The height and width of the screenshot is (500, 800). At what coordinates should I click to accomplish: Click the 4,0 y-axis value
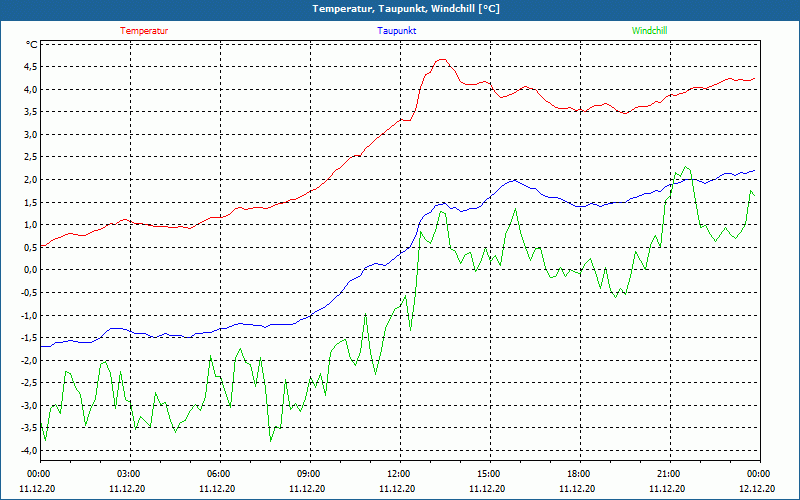pos(30,90)
